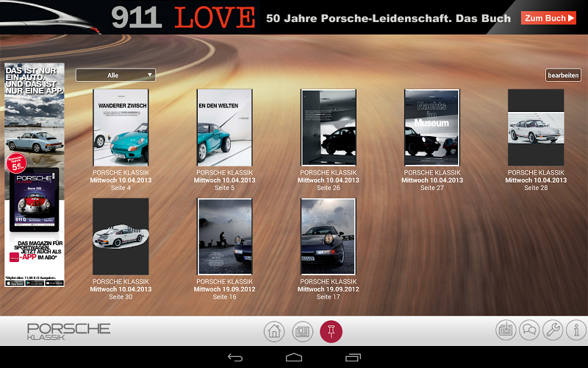
Task: Open bookmarked page Seite 4 thumbnail
Action: [121, 127]
